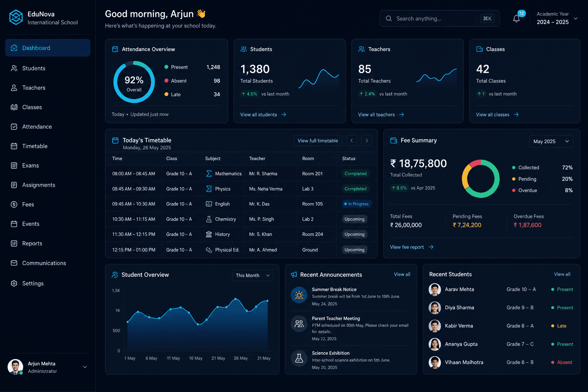The height and width of the screenshot is (392, 588).
Task: Open Assignments in the sidebar
Action: tap(48, 185)
